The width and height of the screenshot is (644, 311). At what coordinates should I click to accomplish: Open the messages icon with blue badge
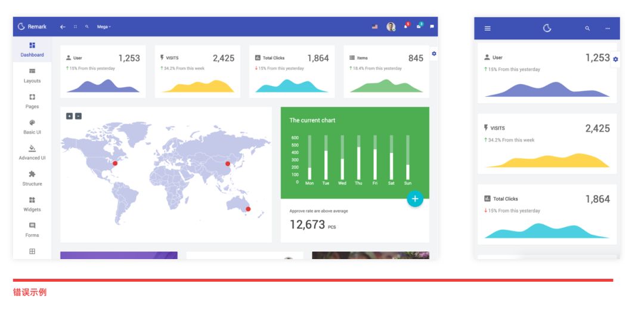click(419, 26)
